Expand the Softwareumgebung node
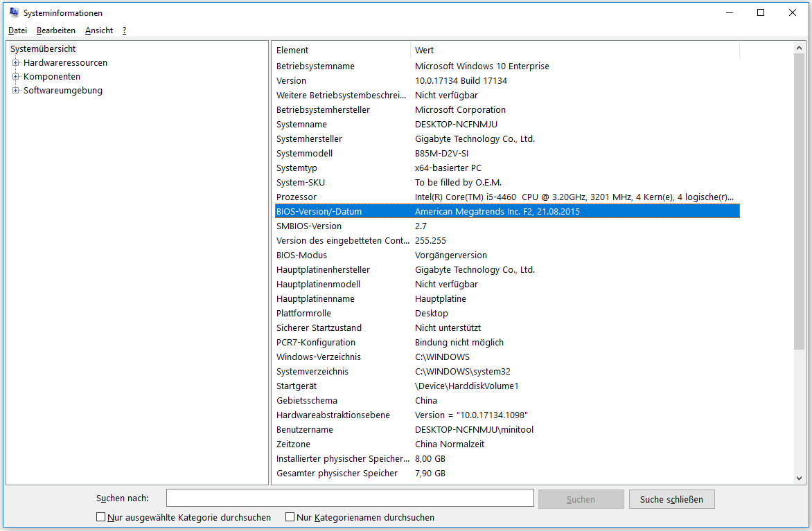The width and height of the screenshot is (812, 531). click(x=15, y=91)
